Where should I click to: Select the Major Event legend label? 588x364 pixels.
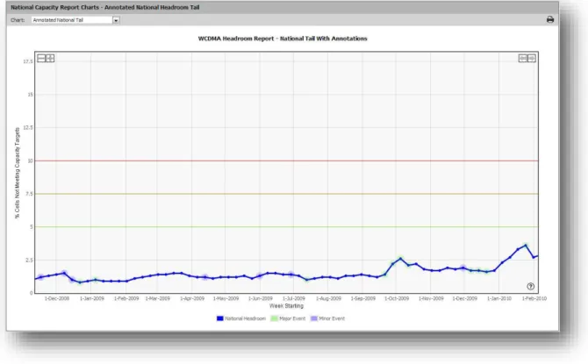[x=292, y=318]
